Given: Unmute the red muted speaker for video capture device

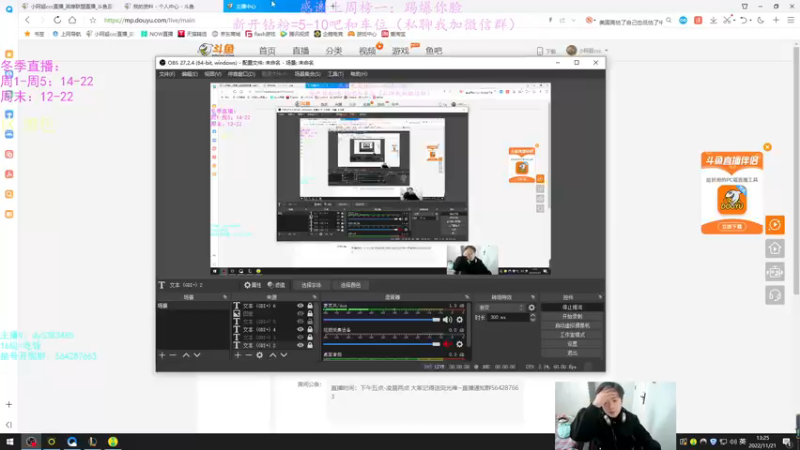Looking at the screenshot, I should 447,344.
